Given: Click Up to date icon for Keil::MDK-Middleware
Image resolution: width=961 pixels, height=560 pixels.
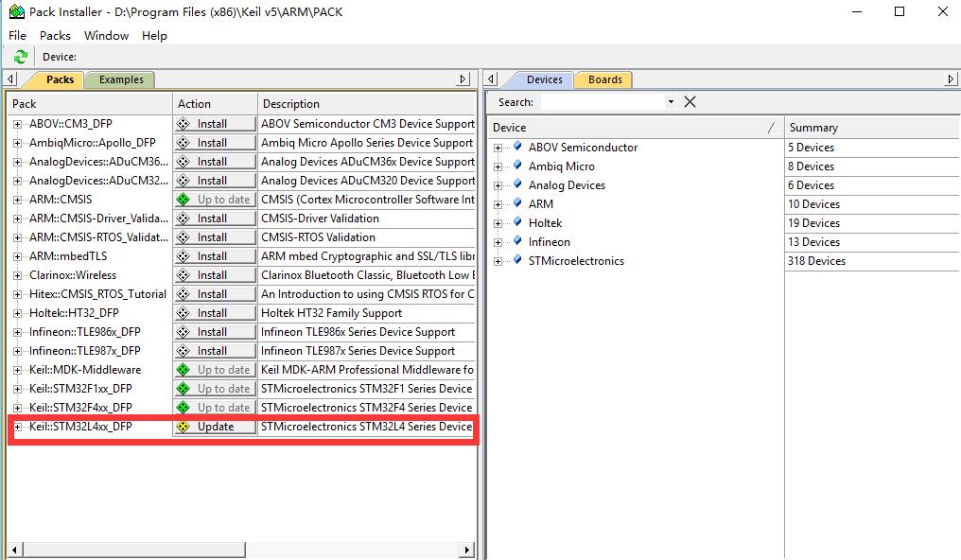Looking at the screenshot, I should point(183,369).
